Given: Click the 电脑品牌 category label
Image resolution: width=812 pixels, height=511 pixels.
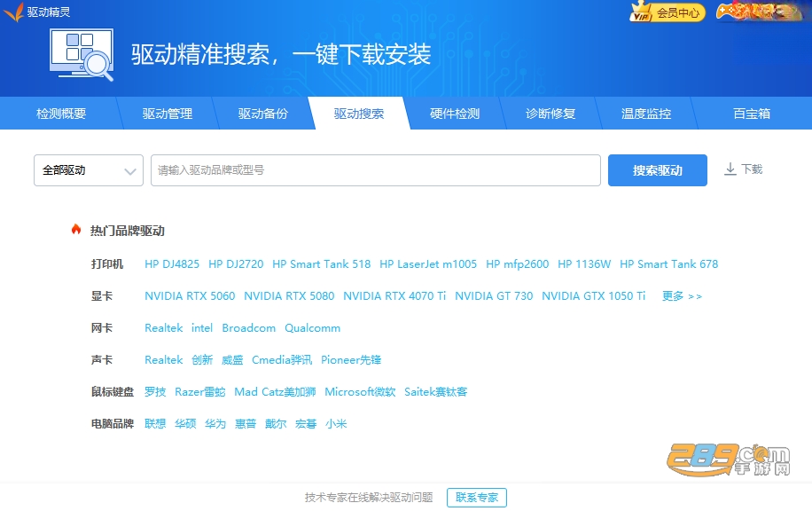Looking at the screenshot, I should pyautogui.click(x=113, y=424).
